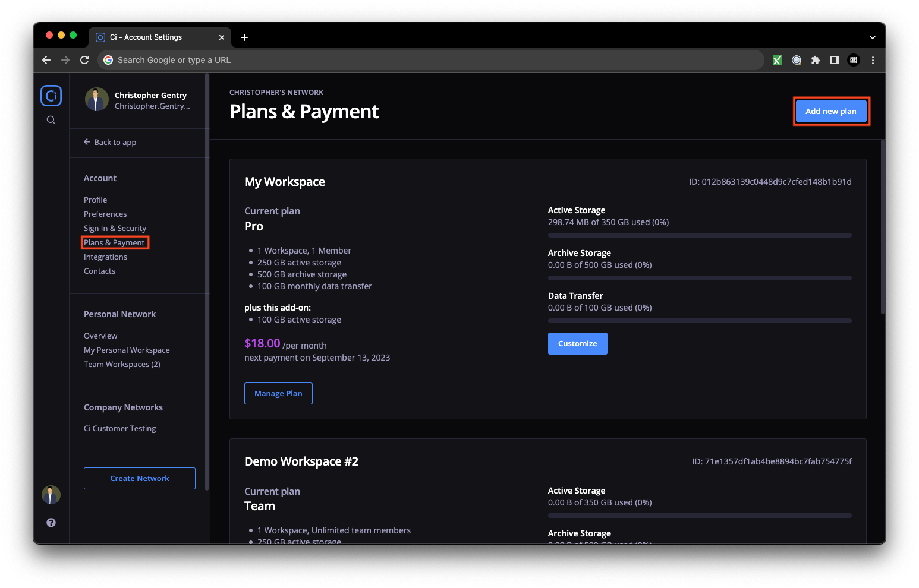The image size is (919, 588).
Task: Open Team Workspaces (2)
Action: tap(122, 364)
